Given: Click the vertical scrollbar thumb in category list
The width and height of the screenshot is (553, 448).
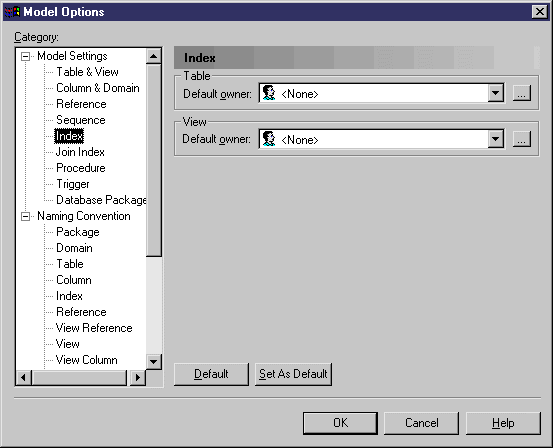Looking at the screenshot, I should [154, 161].
